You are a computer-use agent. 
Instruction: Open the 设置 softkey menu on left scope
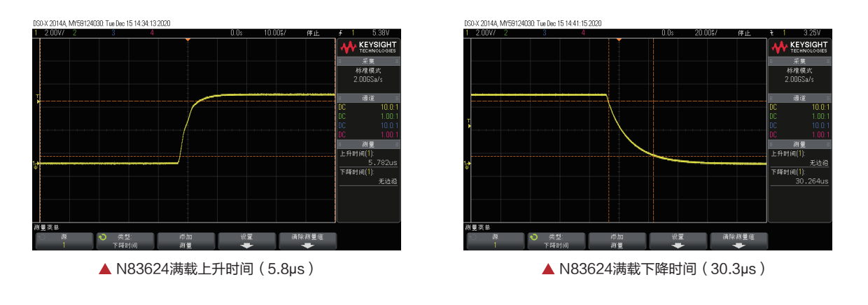(246, 241)
